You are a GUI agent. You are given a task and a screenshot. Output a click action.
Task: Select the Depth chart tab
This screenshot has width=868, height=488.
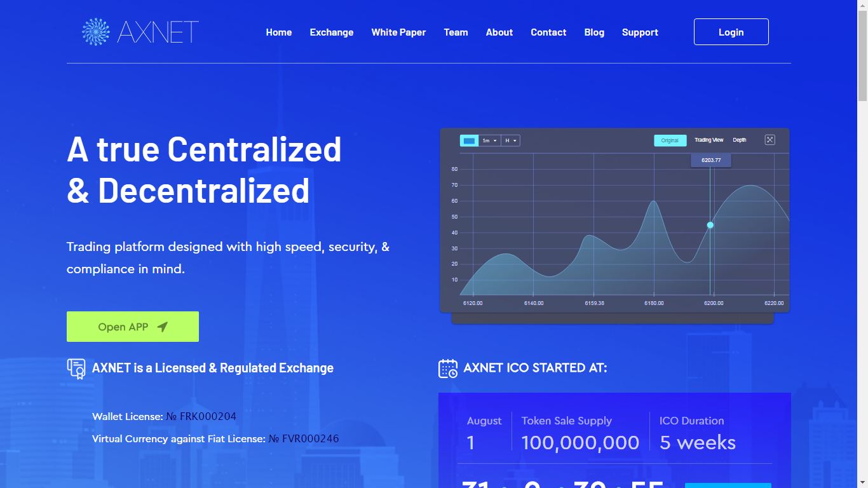tap(740, 140)
